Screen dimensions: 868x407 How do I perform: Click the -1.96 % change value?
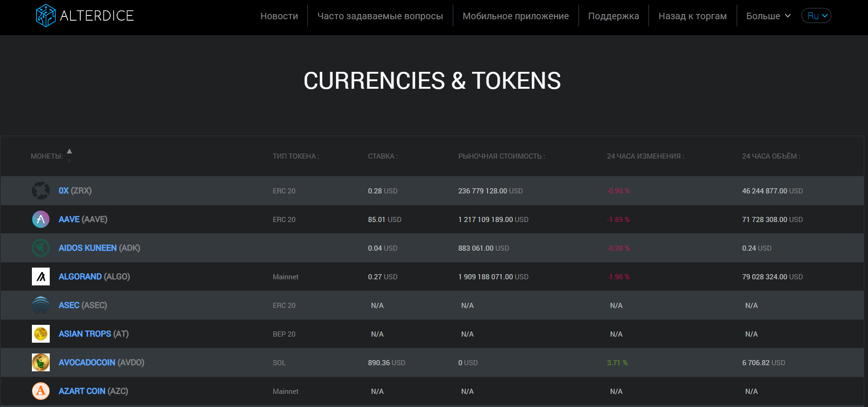point(618,277)
